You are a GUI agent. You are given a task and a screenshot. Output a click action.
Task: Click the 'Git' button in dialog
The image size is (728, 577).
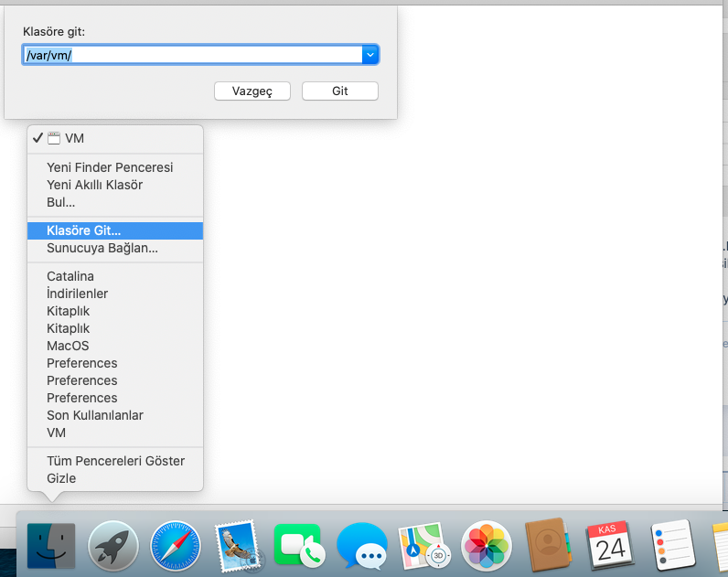pyautogui.click(x=339, y=91)
